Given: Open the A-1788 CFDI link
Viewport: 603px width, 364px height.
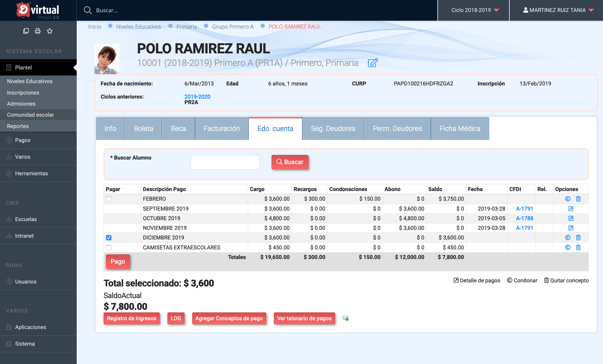Looking at the screenshot, I should 524,218.
